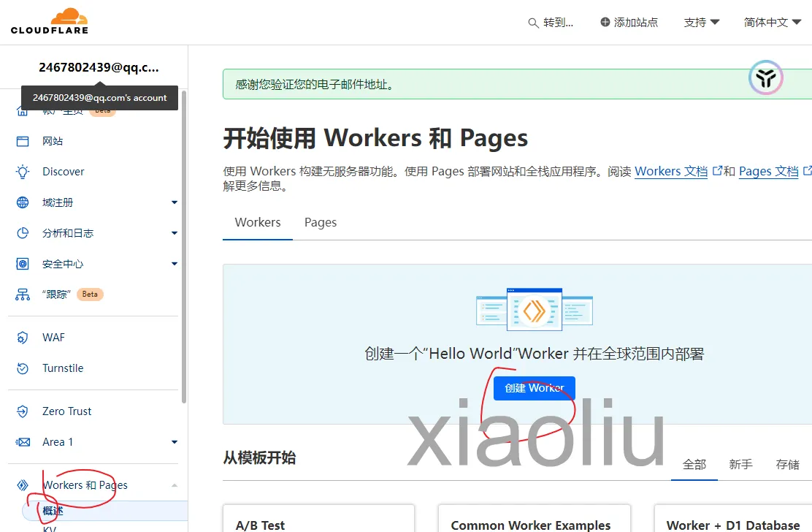Click the 感谢您验证您的电子邮件地址 notice
The width and height of the screenshot is (812, 532).
coord(517,84)
